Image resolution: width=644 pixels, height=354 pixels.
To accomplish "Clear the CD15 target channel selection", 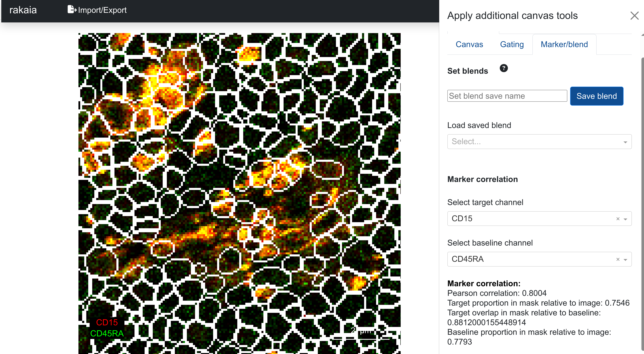I will point(618,219).
